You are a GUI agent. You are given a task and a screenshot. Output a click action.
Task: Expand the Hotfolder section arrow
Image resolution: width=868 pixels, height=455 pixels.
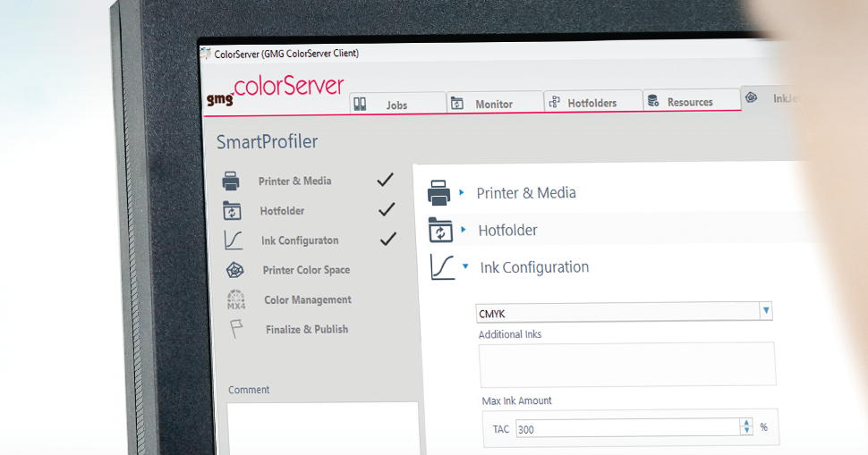click(x=464, y=230)
